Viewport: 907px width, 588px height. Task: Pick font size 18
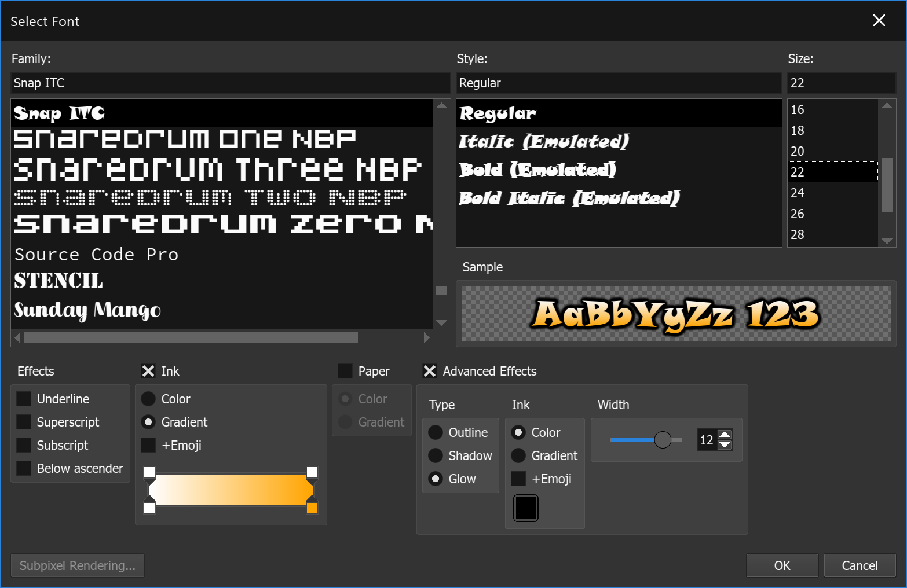pos(833,130)
